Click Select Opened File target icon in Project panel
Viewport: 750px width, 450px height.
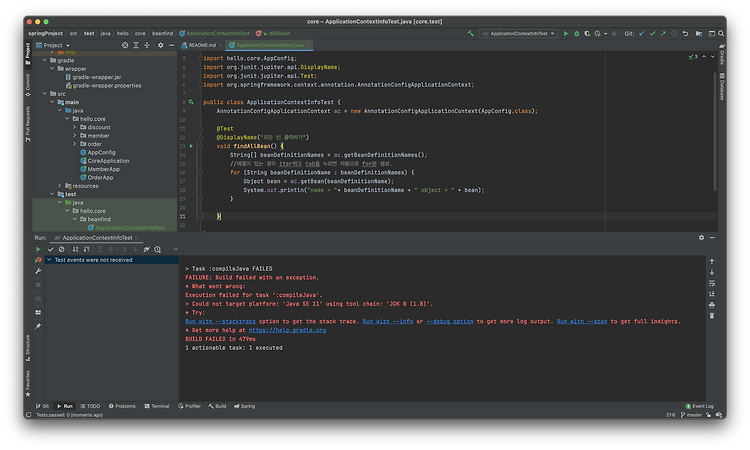point(125,45)
